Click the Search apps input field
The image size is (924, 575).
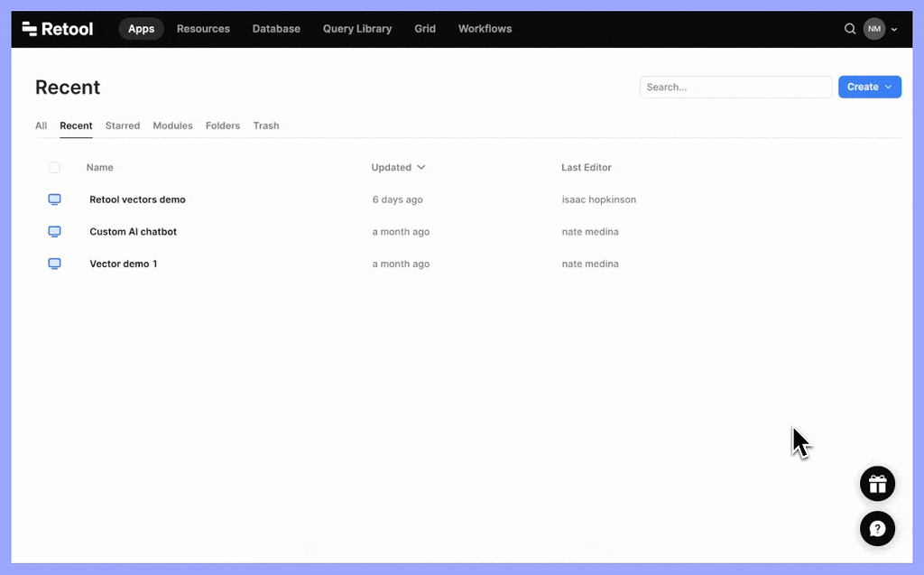coord(735,87)
